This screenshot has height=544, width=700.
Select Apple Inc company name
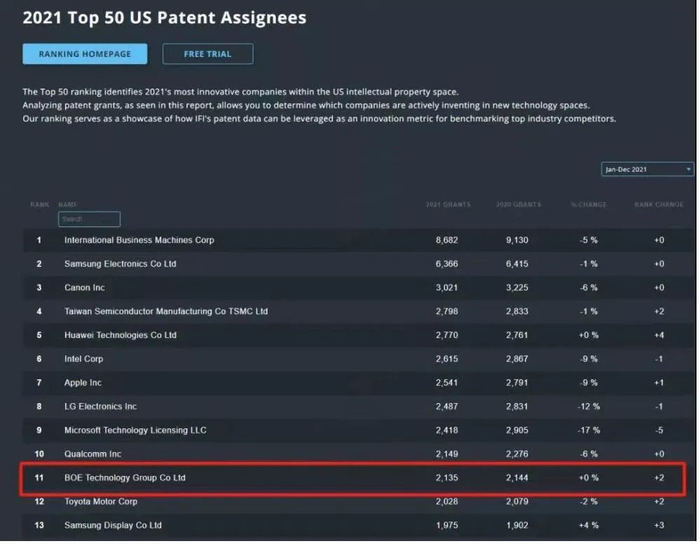[x=83, y=382]
